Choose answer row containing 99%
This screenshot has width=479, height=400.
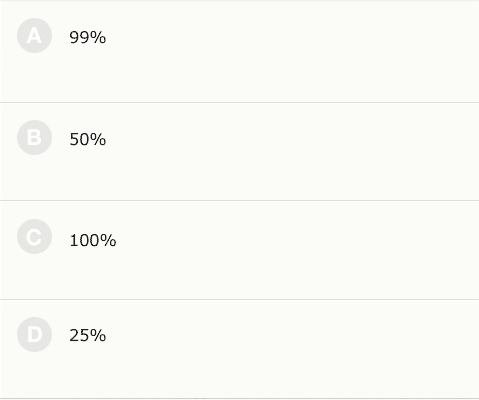click(x=239, y=52)
